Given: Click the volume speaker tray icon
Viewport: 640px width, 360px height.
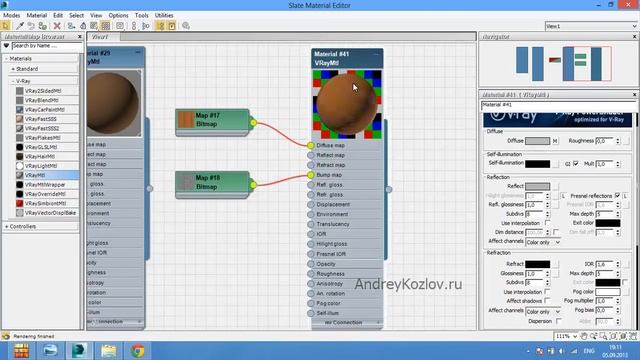Looking at the screenshot, I should [562, 351].
